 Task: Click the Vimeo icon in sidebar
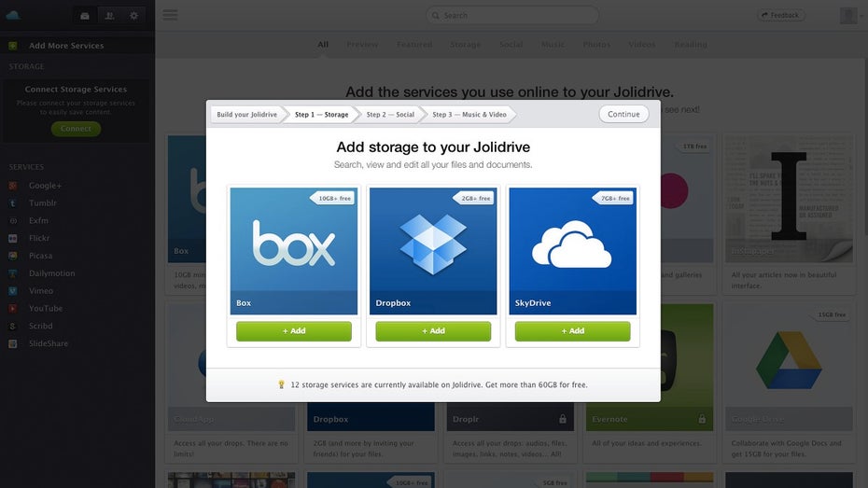13,290
